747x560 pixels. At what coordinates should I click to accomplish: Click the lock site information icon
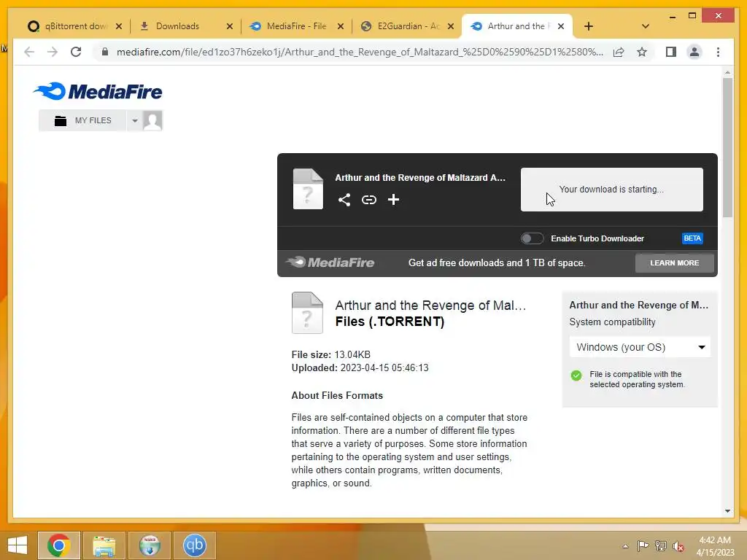tap(105, 52)
